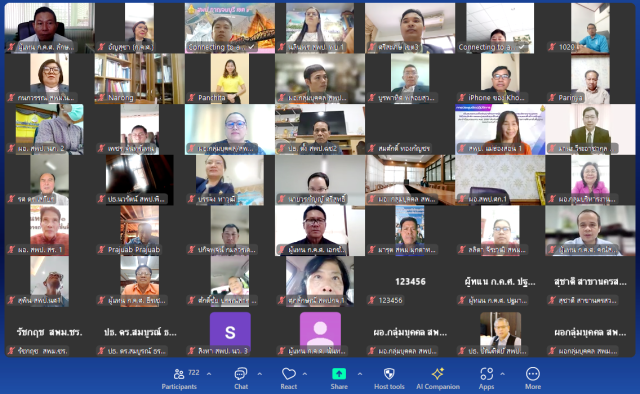Click muted mic icon on Panchita tile

pos(191,98)
